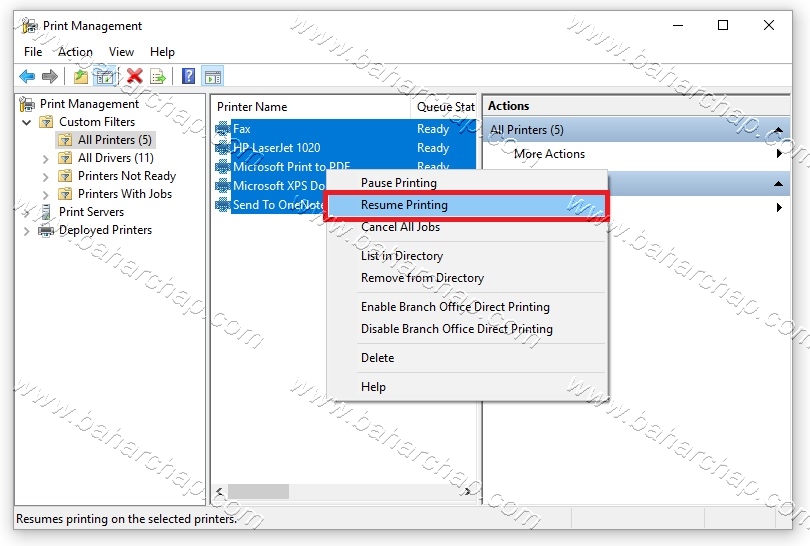Open the More Actions submenu arrow
Viewport: 810px width, 546px height.
coord(779,153)
